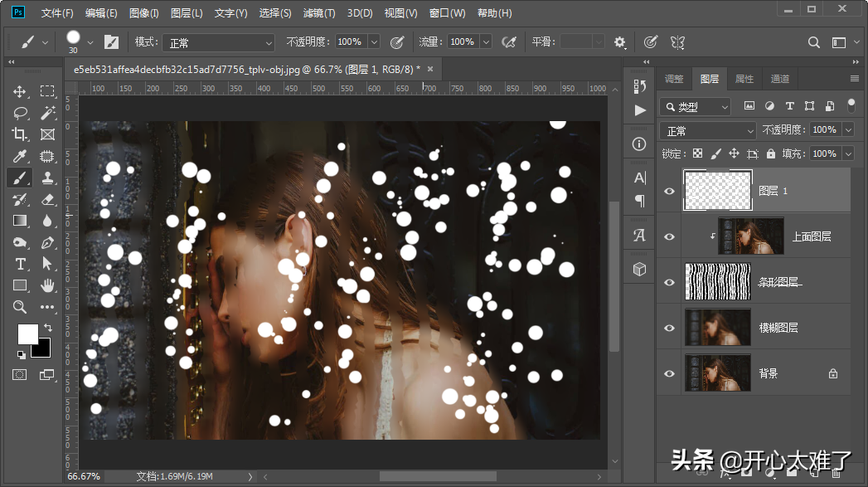Open the layer blend mode dropdown

[x=708, y=131]
